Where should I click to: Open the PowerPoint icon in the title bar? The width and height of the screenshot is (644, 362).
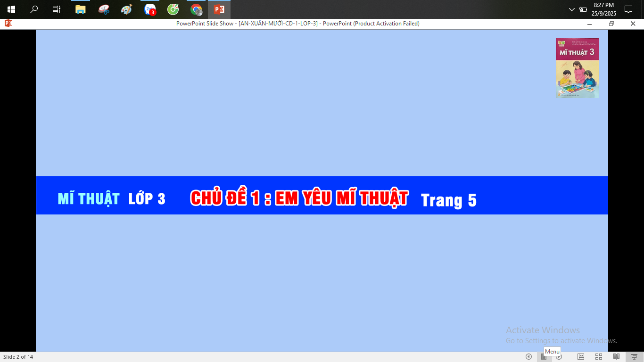[8, 24]
